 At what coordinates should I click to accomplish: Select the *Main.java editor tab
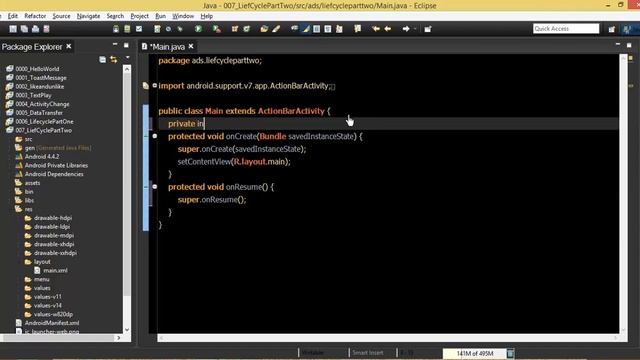[167, 47]
